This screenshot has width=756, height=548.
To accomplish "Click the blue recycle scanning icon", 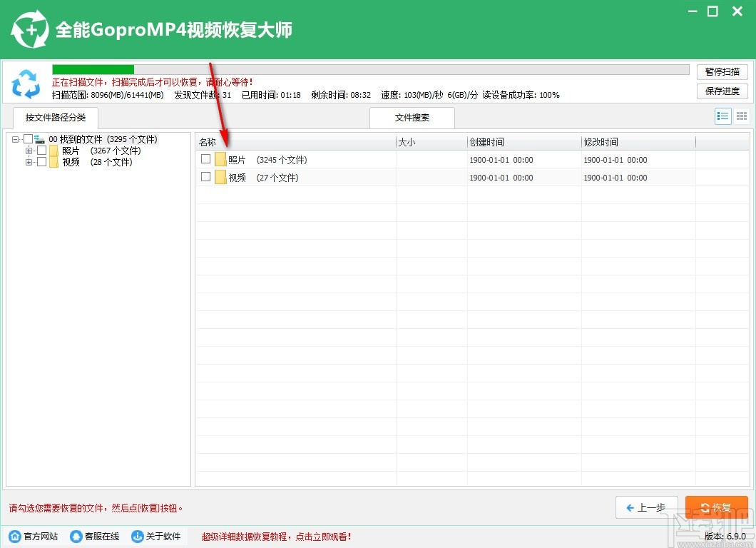I will pyautogui.click(x=26, y=84).
